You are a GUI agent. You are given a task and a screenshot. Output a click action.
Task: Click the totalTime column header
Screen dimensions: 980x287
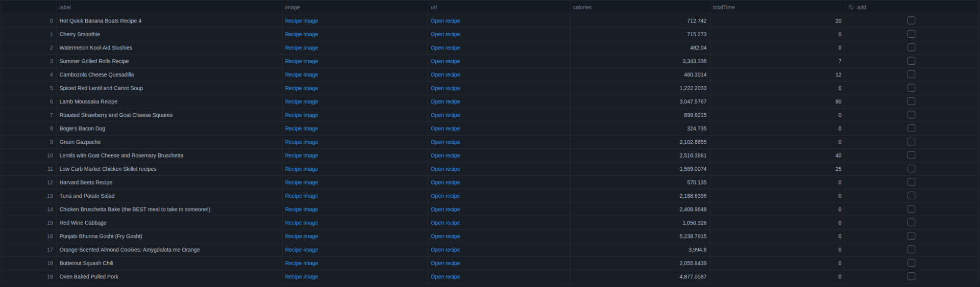tap(723, 8)
